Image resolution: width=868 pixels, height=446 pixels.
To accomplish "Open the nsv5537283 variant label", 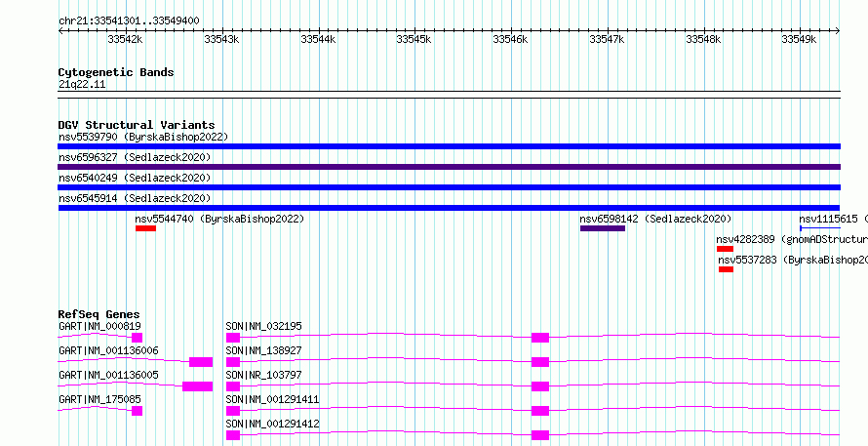I will click(793, 260).
